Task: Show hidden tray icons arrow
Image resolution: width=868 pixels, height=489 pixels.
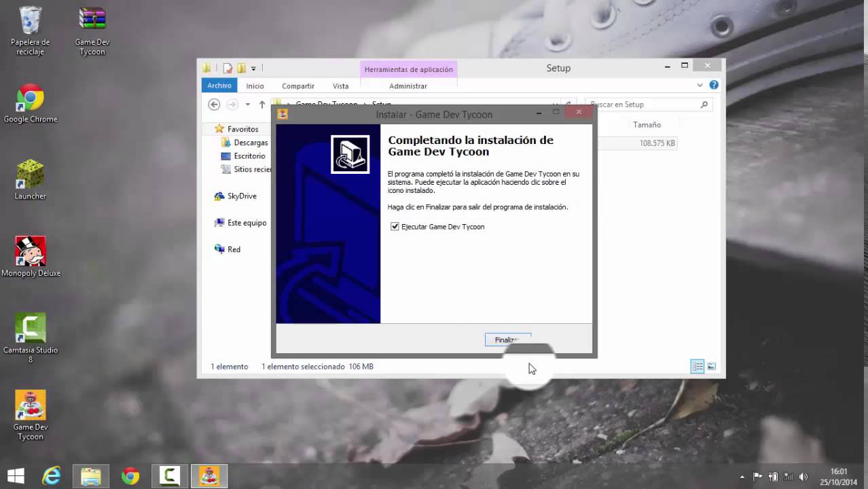Action: pyautogui.click(x=742, y=477)
